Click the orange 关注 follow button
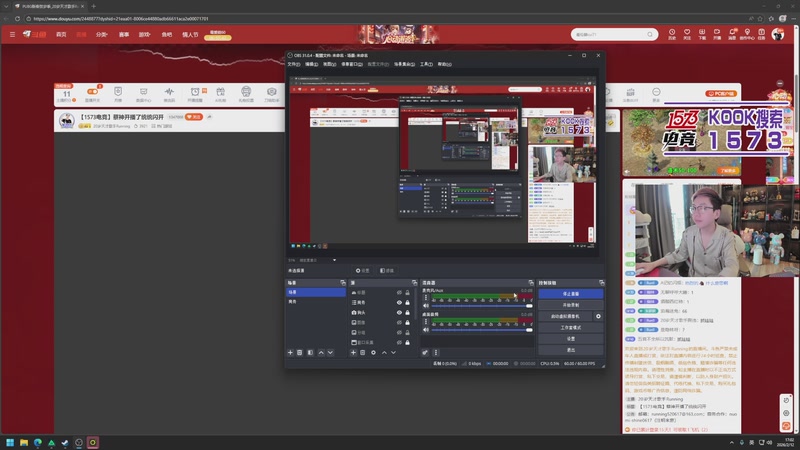This screenshot has height=450, width=800. [x=194, y=117]
